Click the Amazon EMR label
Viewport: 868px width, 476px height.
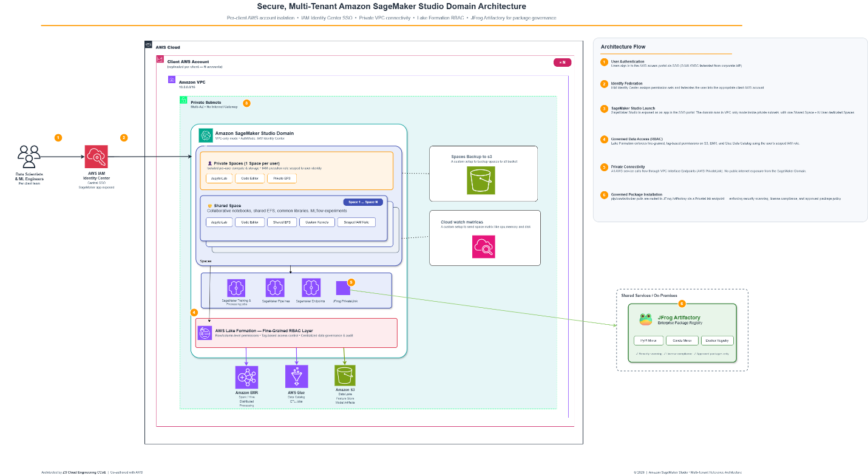(x=246, y=393)
